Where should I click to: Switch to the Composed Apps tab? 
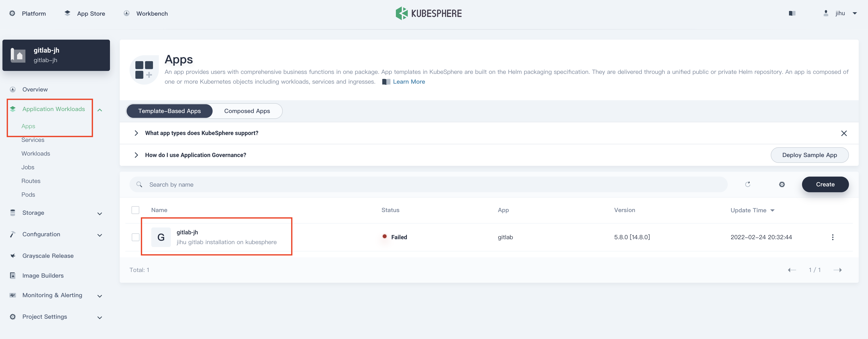[x=247, y=111]
